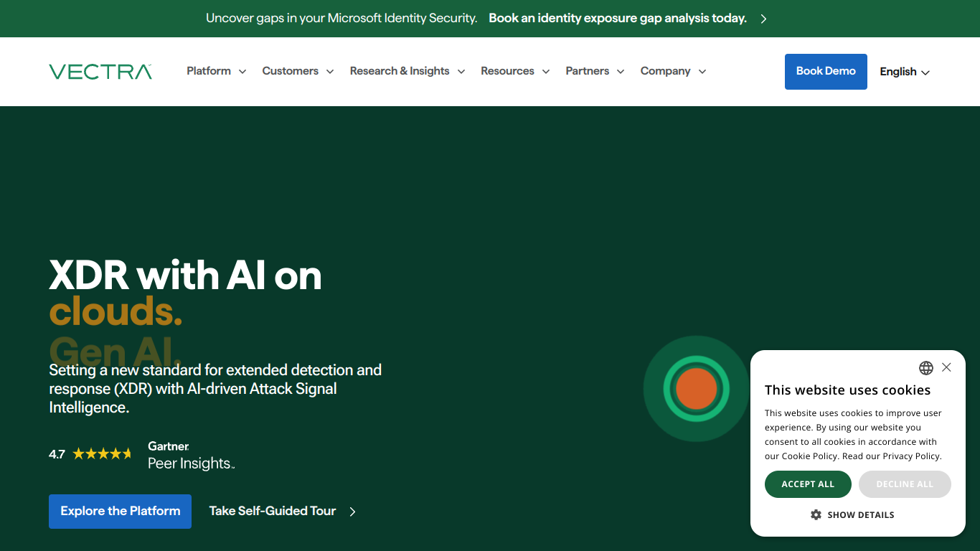Click the 'Setting a new standard' description text
980x551 pixels.
215,389
